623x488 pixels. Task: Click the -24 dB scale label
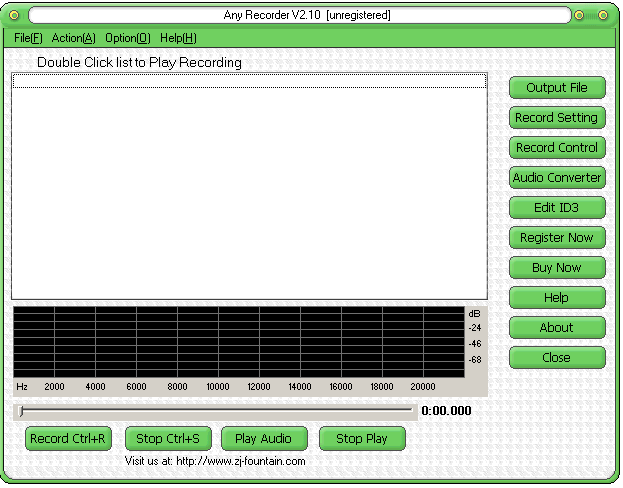(x=475, y=328)
